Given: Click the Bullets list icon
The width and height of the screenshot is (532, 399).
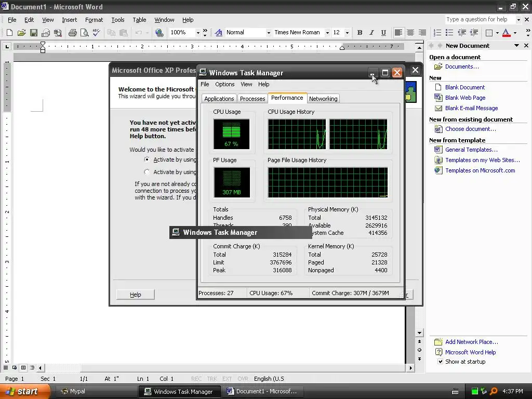Looking at the screenshot, I should click(449, 33).
